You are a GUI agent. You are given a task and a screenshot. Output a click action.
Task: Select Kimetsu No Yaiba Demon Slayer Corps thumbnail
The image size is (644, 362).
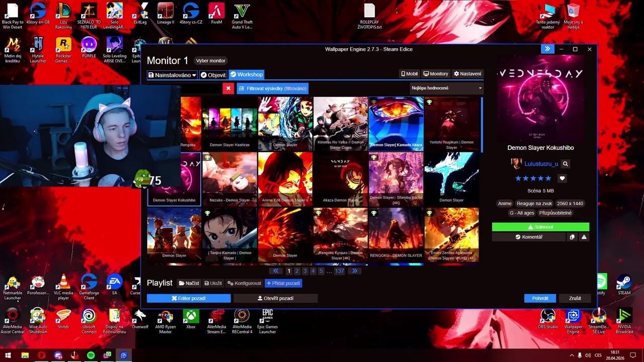(x=341, y=124)
